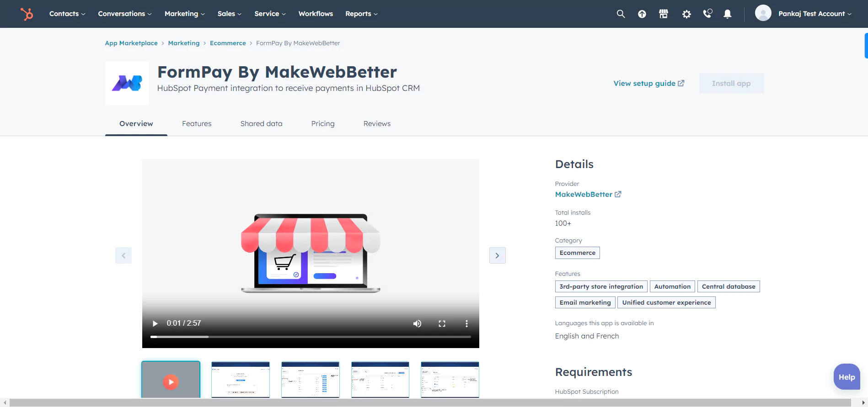Select the fourth screenshot thumbnail
This screenshot has height=407, width=868.
(380, 380)
